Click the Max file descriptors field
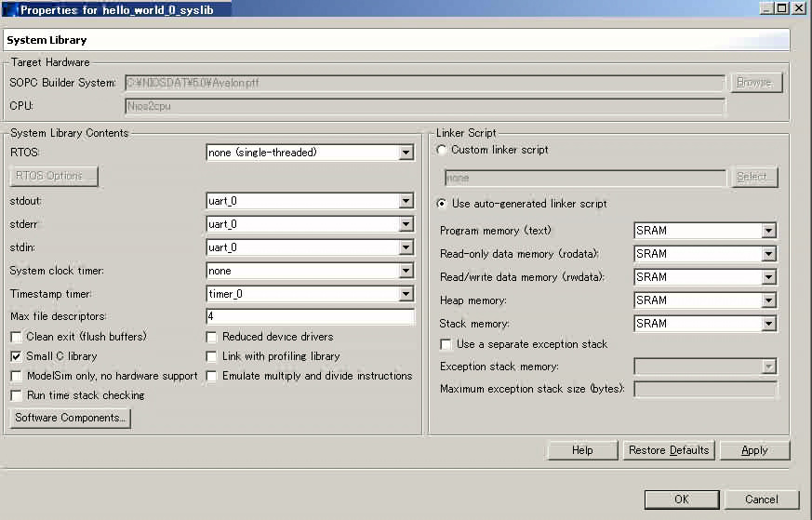The width and height of the screenshot is (812, 520). point(309,317)
